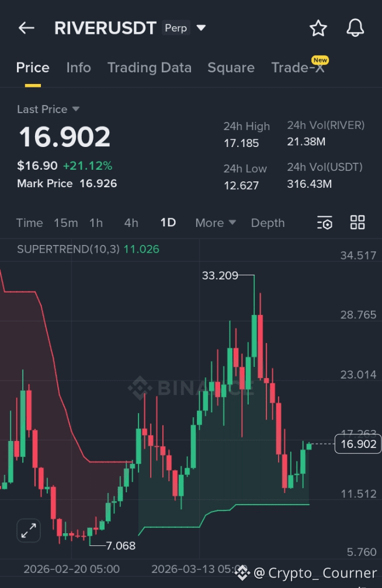Screen dimensions: 382x588
Task: Switch to the Info tab
Action: coord(78,68)
